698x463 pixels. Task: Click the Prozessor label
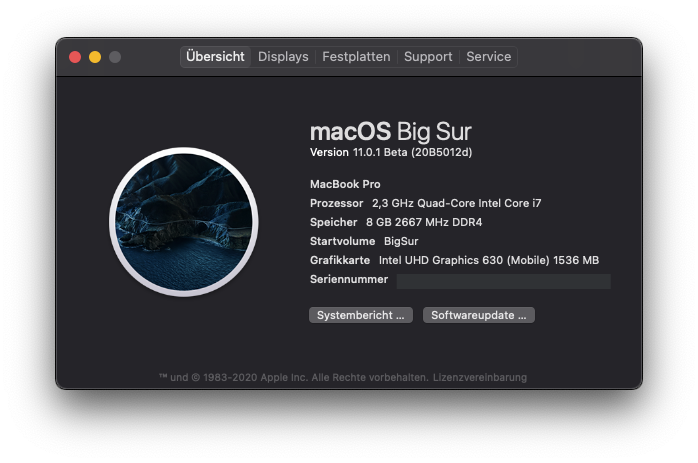(337, 203)
